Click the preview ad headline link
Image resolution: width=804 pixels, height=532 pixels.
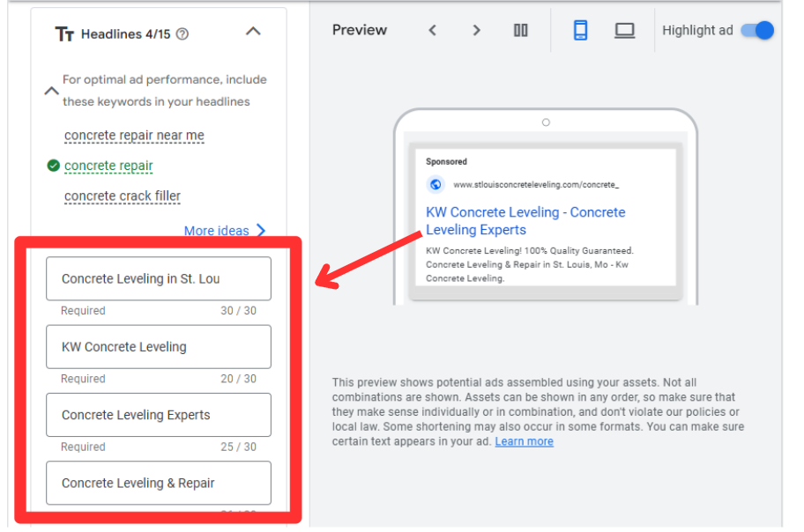click(x=525, y=221)
